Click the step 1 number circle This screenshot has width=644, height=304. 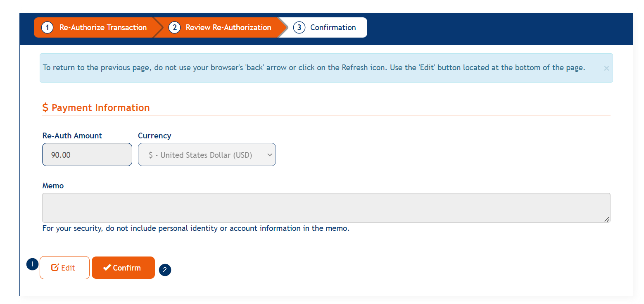tap(48, 28)
